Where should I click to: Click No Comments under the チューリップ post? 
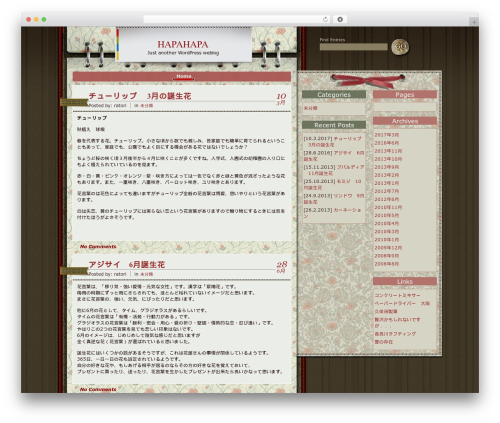98,247
